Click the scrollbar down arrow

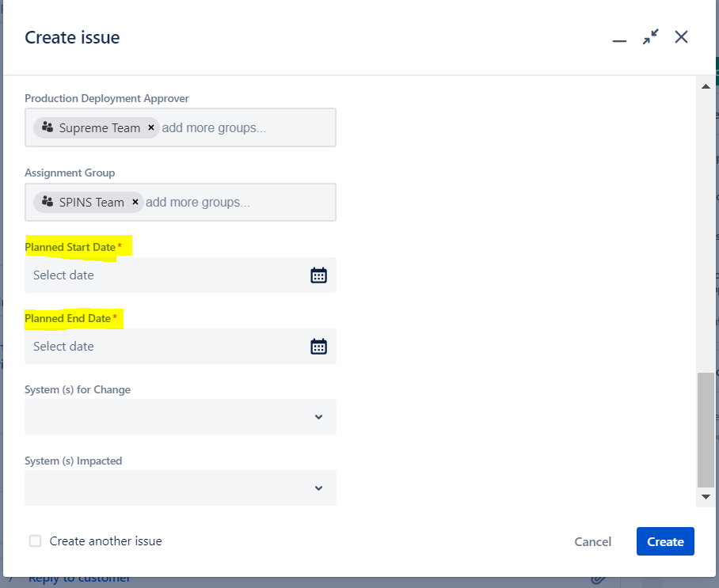(x=705, y=498)
